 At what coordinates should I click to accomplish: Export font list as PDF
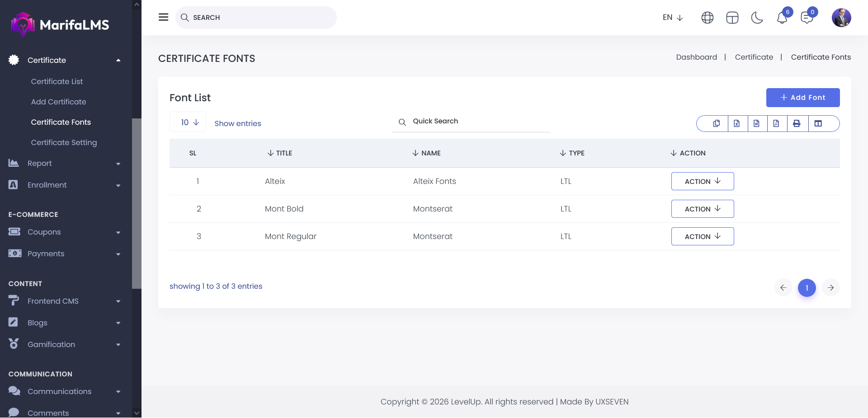pos(776,123)
